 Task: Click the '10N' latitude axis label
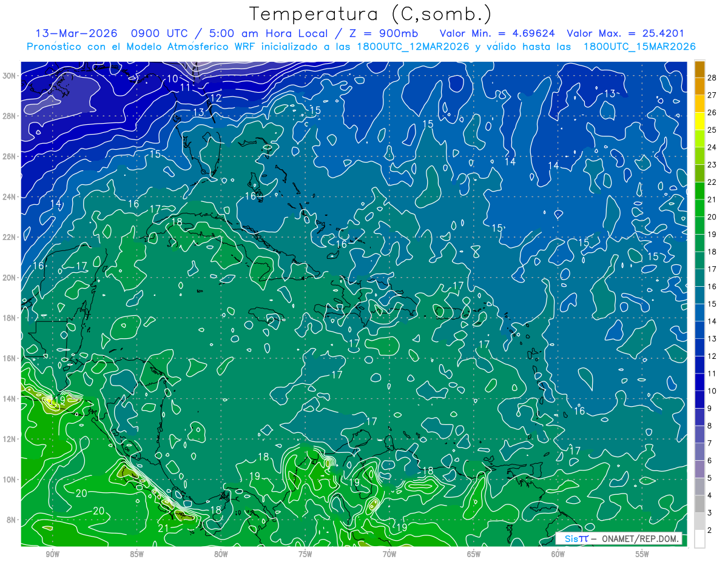pos(10,480)
